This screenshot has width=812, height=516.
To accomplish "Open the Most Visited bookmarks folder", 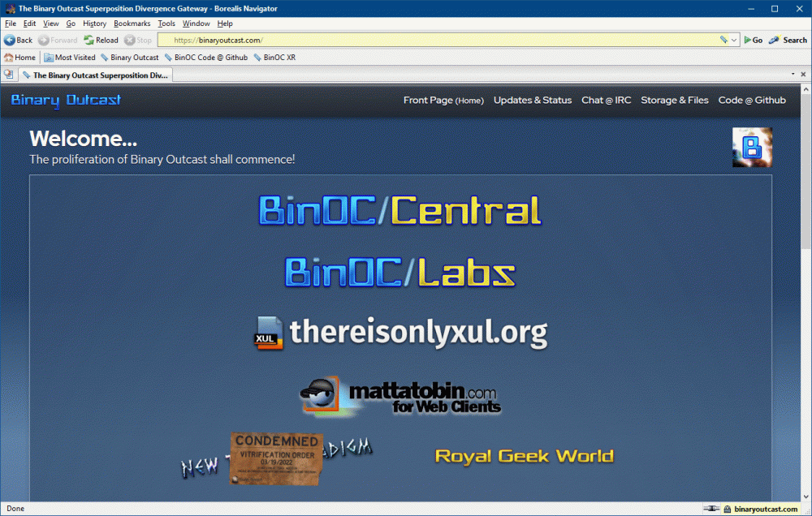I will [70, 58].
